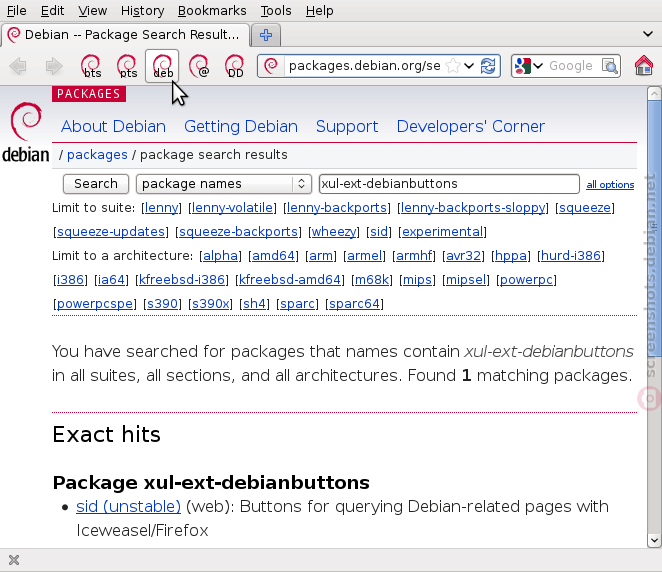Click the magnifier icon in Google search box
662x572 pixels.
tap(610, 66)
